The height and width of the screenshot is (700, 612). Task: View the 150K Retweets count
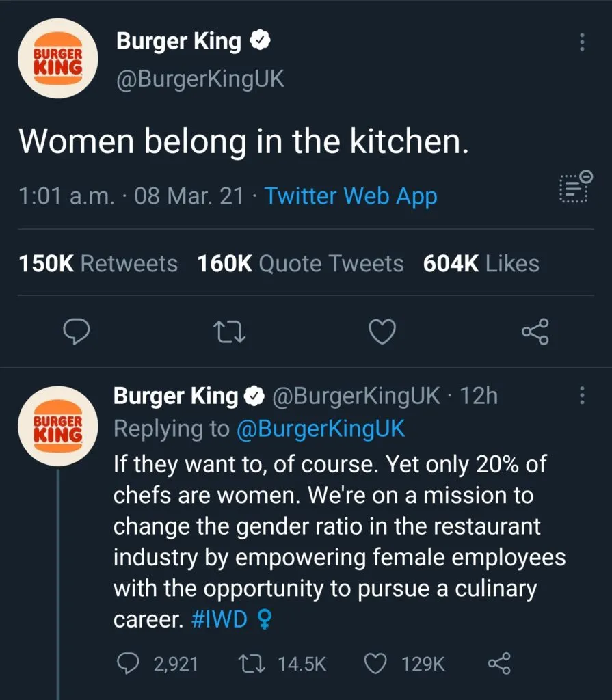point(97,263)
